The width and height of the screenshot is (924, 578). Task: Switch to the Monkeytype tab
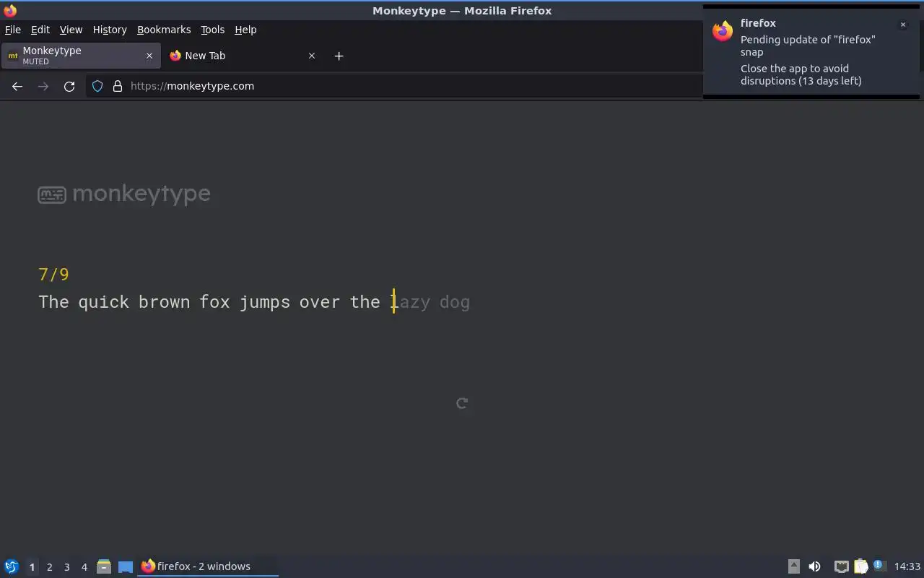pyautogui.click(x=81, y=56)
